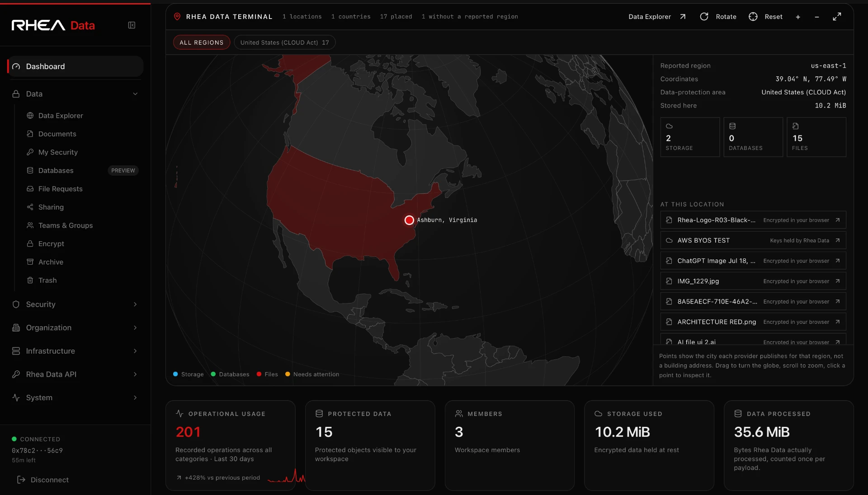Image resolution: width=868 pixels, height=495 pixels.
Task: Click the Rotate globe icon
Action: (x=704, y=17)
